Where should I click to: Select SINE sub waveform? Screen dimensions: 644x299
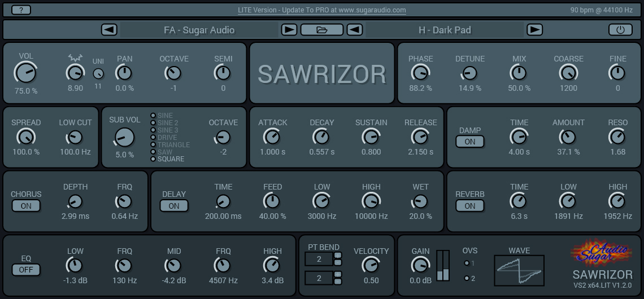pyautogui.click(x=162, y=116)
